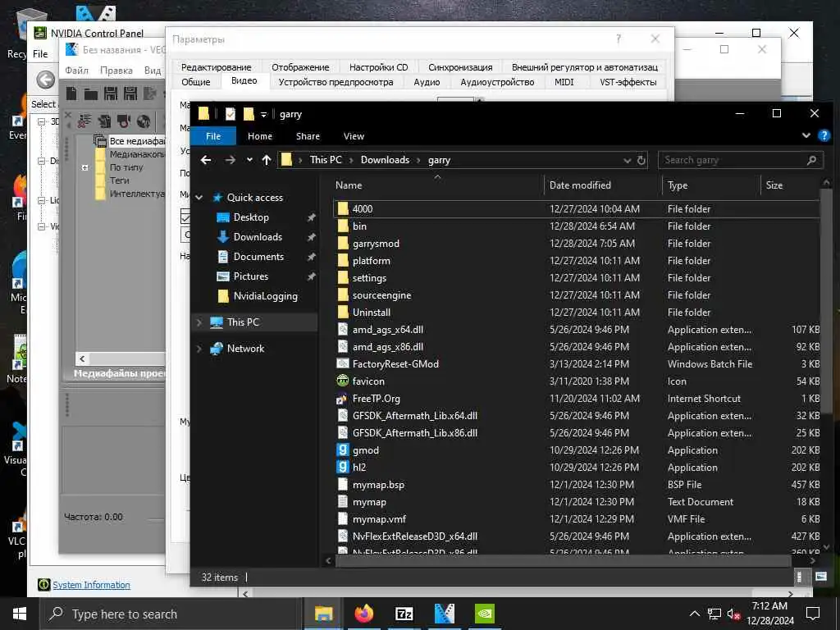The height and width of the screenshot is (630, 840).
Task: Click Explorer help question mark icon
Action: click(x=824, y=136)
